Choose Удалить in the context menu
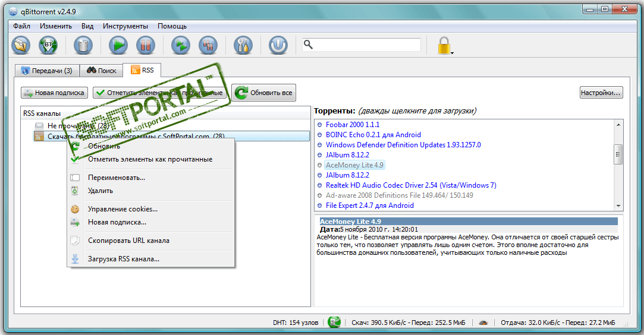 100,191
